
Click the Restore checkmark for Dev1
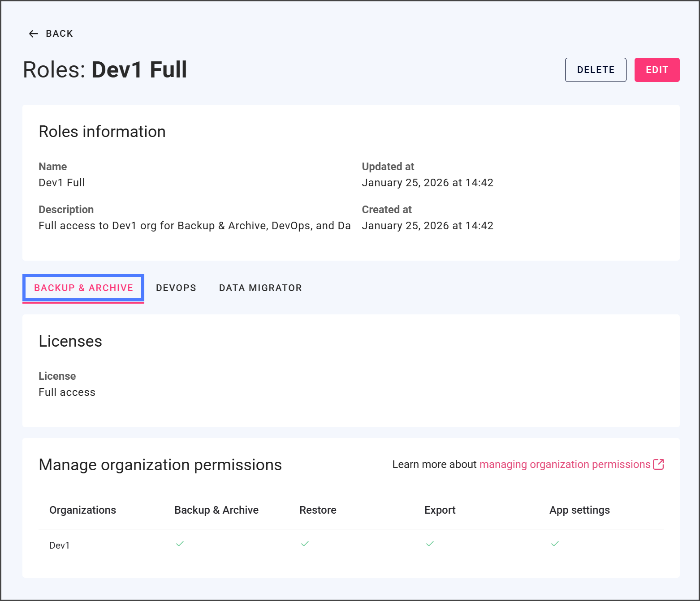coord(305,544)
